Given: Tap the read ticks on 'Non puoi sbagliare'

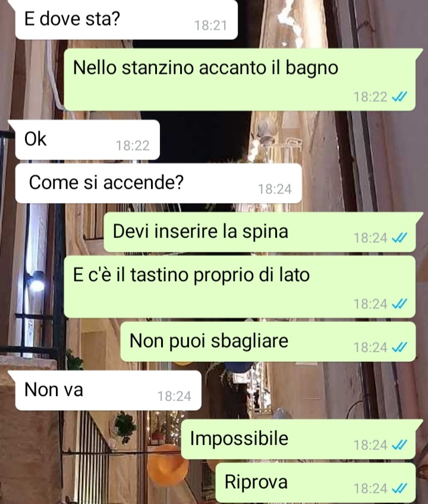Looking at the screenshot, I should [399, 348].
